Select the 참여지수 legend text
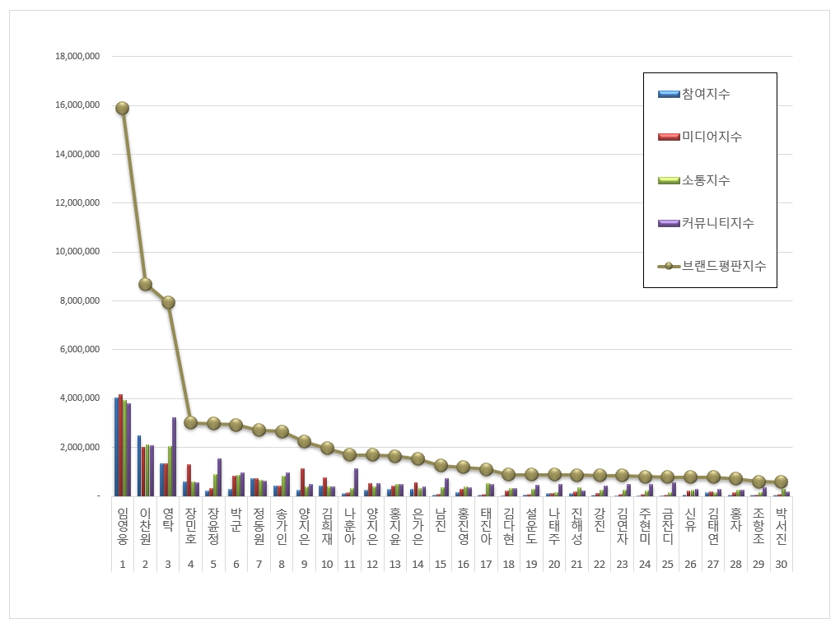The image size is (840, 628). 706,94
